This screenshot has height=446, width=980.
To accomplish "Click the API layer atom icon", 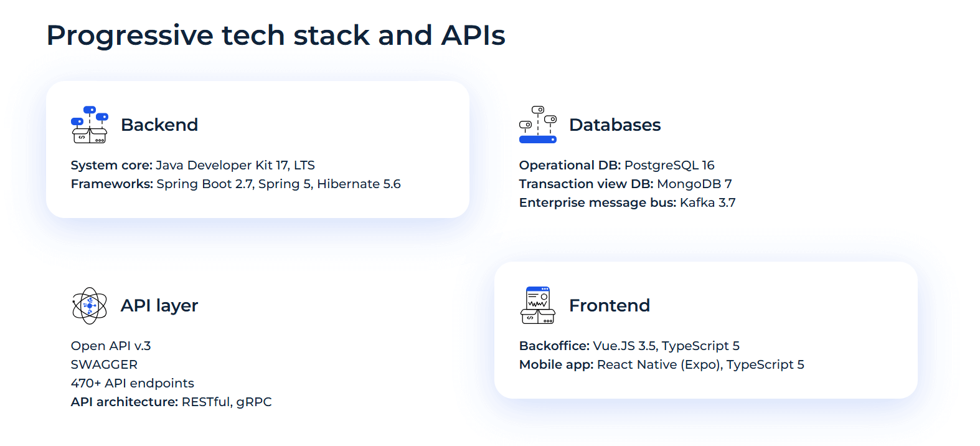I will 90,305.
